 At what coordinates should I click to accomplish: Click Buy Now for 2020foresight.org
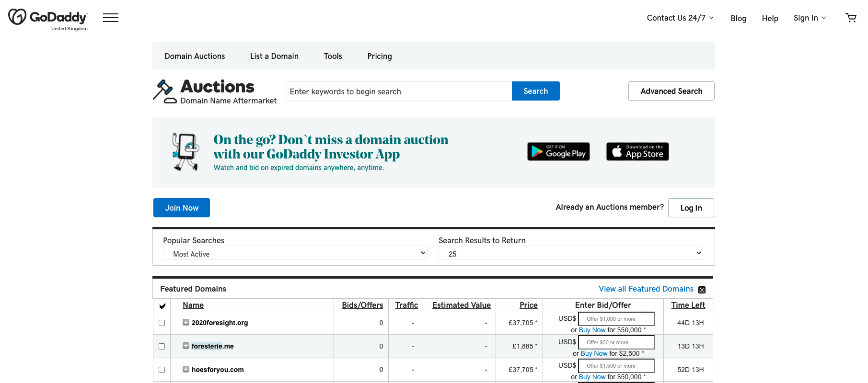[x=592, y=330]
